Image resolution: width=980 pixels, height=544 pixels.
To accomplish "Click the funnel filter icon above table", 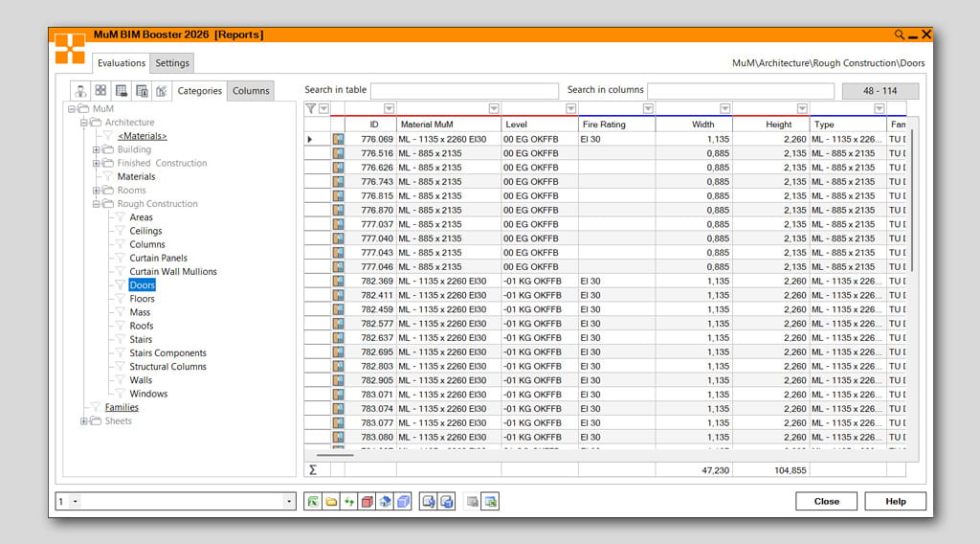I will tap(311, 109).
